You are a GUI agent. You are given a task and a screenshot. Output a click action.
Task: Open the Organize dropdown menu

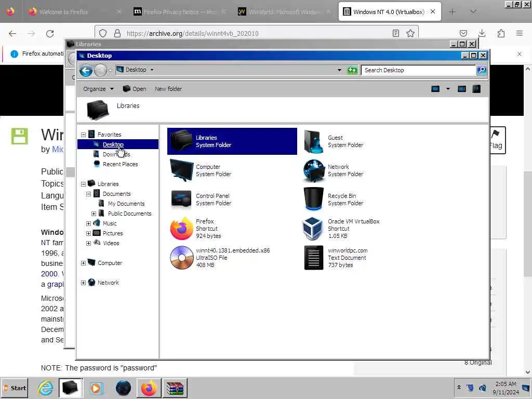98,89
